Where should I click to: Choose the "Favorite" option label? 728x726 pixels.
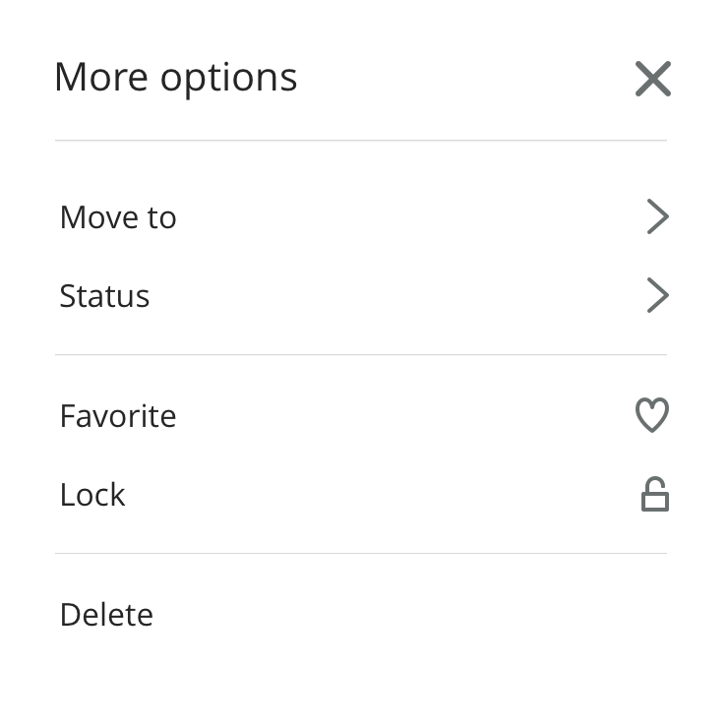tap(118, 416)
